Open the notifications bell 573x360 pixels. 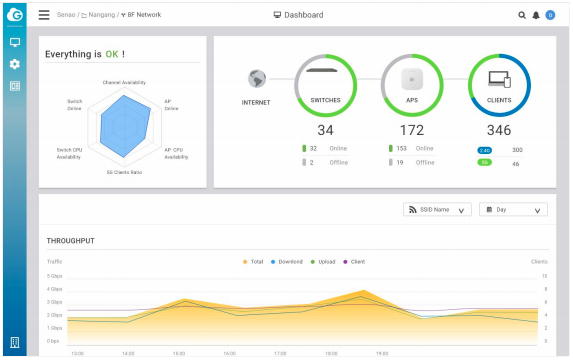pyautogui.click(x=536, y=15)
